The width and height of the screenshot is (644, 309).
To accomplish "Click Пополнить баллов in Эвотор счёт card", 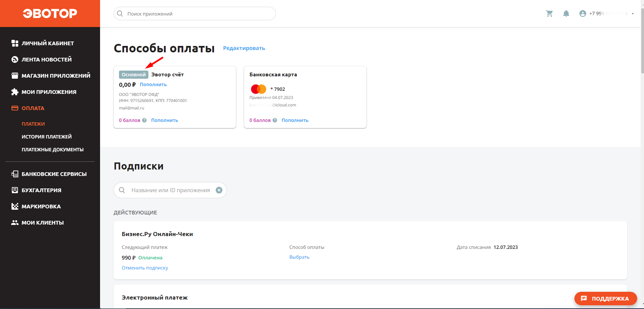I will tap(165, 120).
